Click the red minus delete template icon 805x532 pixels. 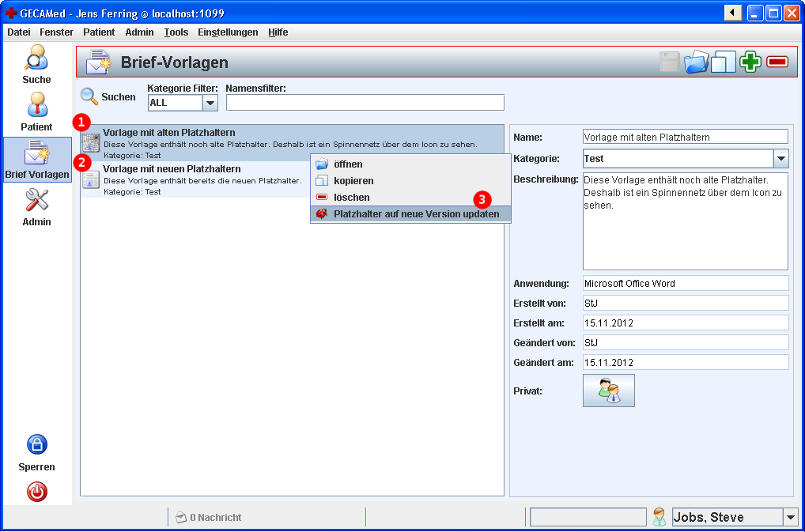pos(777,62)
